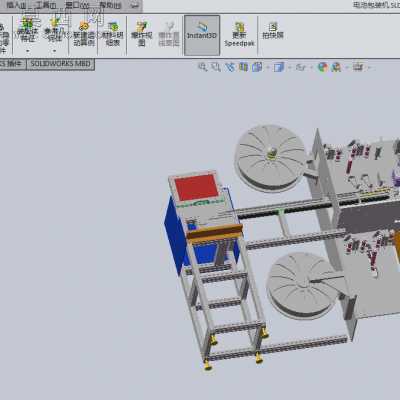Select the Zoom to Area tool
This screenshot has width=400, height=400.
tap(216, 67)
